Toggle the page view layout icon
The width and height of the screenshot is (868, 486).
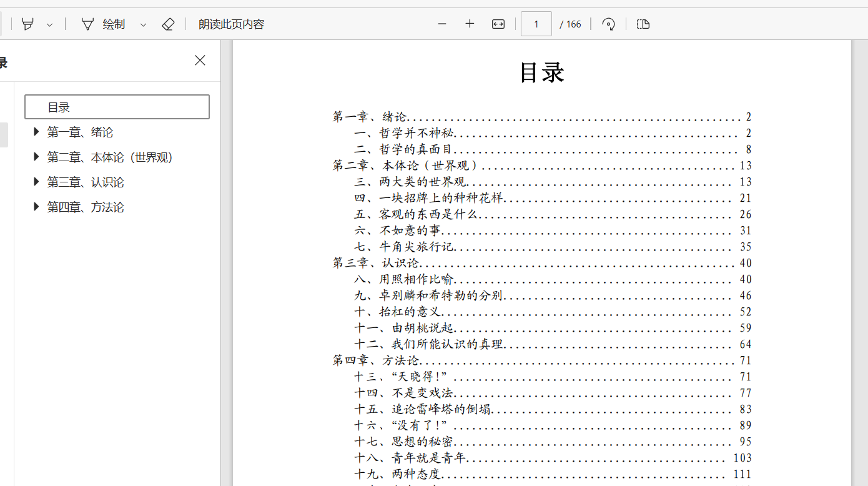[643, 24]
